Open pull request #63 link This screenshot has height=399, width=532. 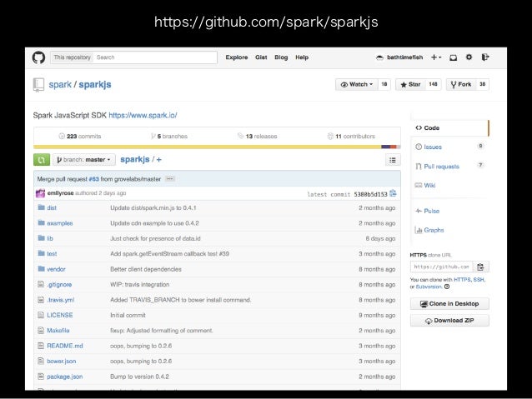click(x=93, y=179)
